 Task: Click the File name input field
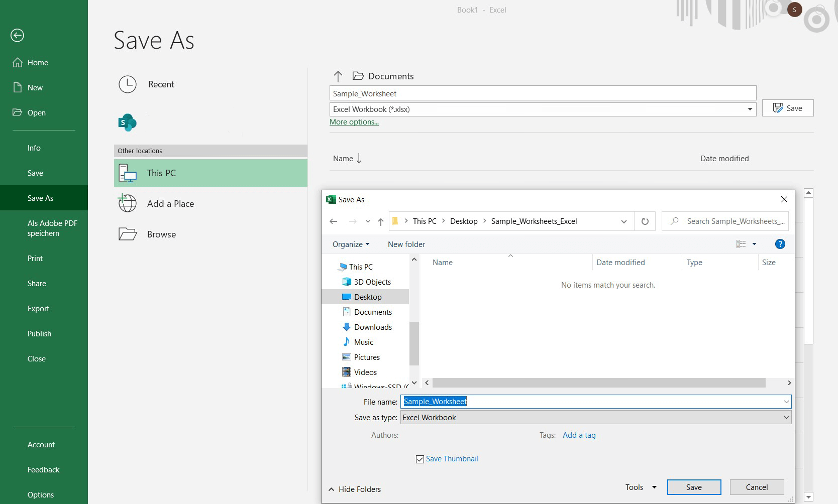pos(553,401)
